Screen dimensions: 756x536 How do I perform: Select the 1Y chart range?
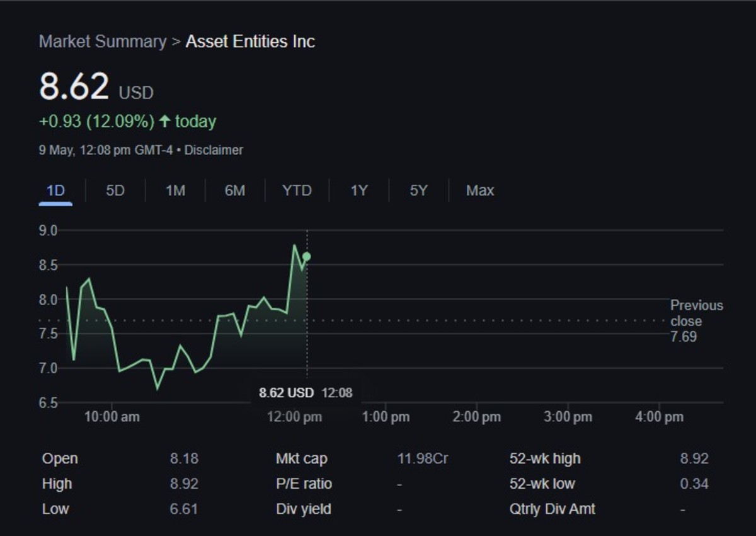pos(357,190)
